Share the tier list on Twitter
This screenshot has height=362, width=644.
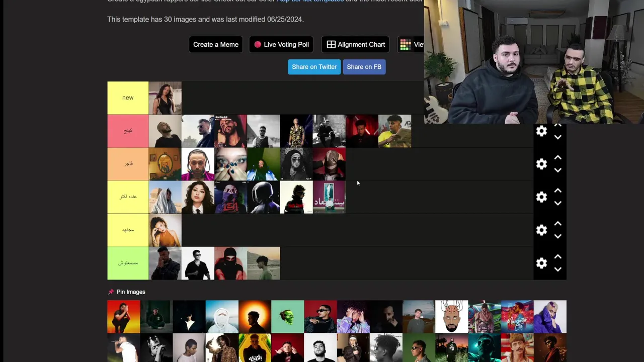point(314,67)
